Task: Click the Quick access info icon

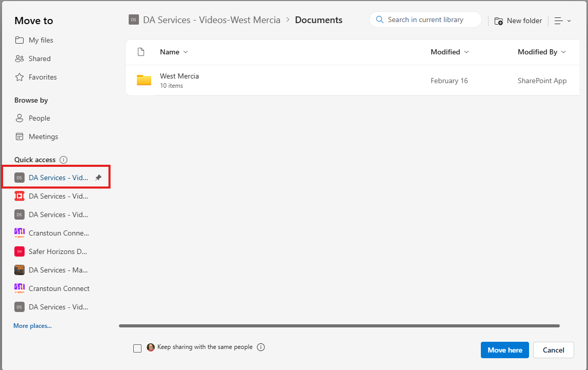Action: pos(64,160)
